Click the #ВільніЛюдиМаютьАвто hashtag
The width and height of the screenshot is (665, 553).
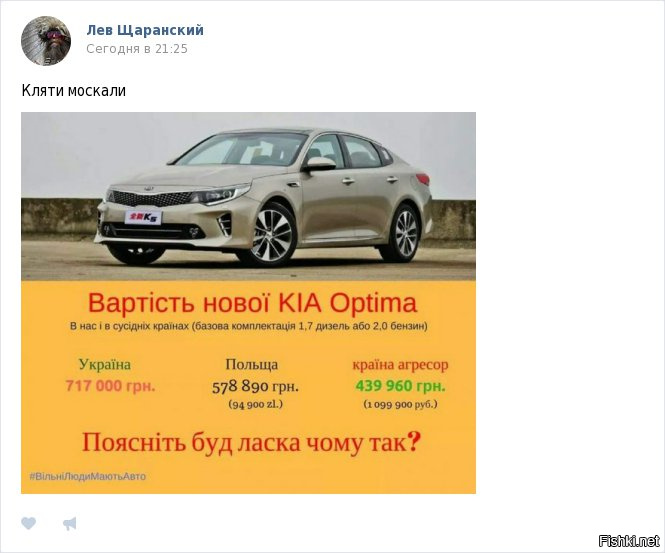click(87, 476)
